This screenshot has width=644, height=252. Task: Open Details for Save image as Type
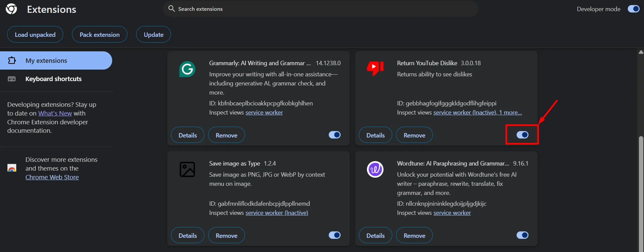(x=188, y=235)
